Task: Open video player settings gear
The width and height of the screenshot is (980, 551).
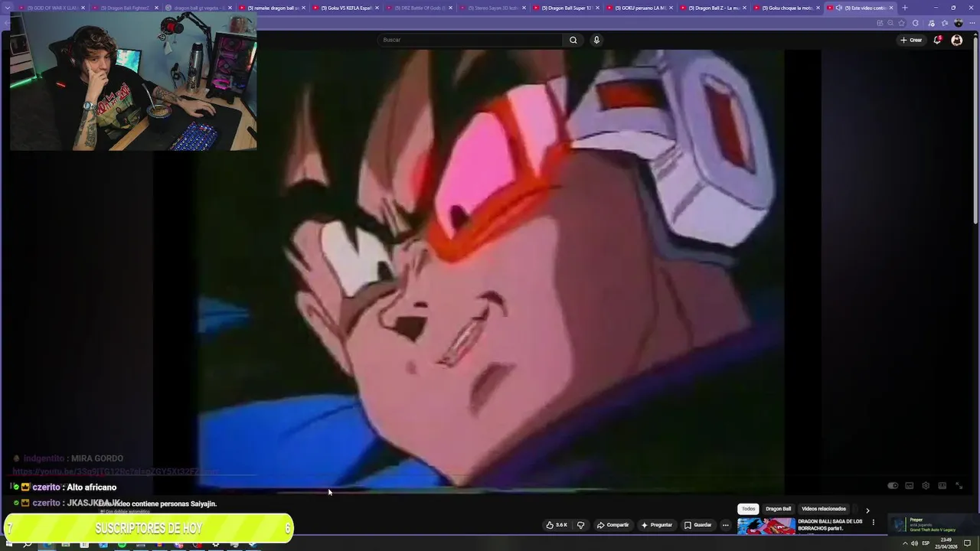Action: (926, 486)
